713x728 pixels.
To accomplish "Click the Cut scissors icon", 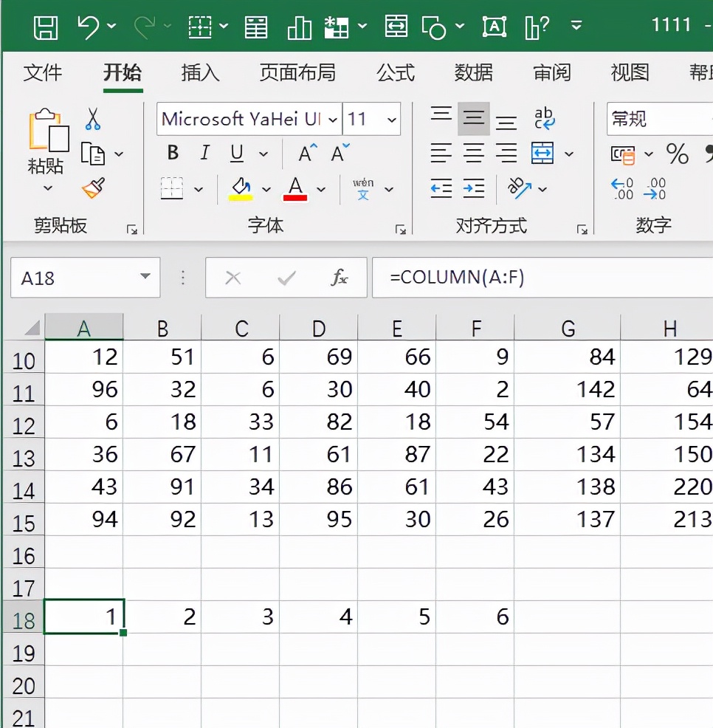I will point(93,119).
